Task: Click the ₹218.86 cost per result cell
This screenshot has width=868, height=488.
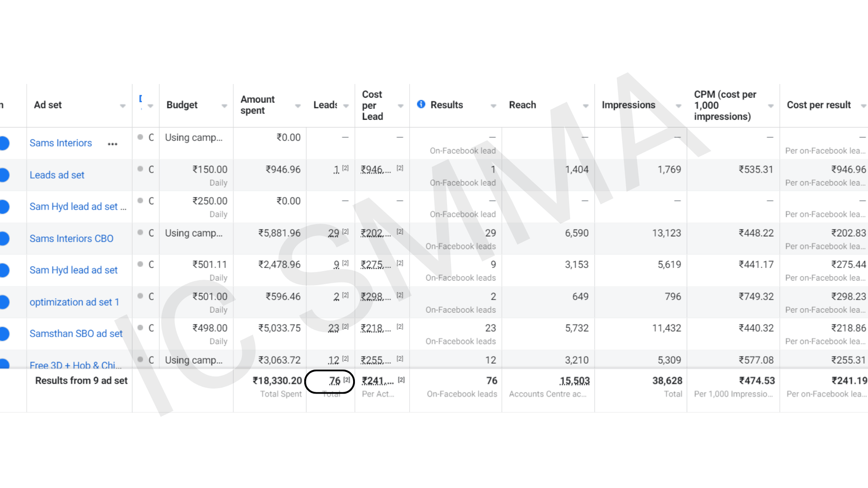Action: tap(849, 328)
